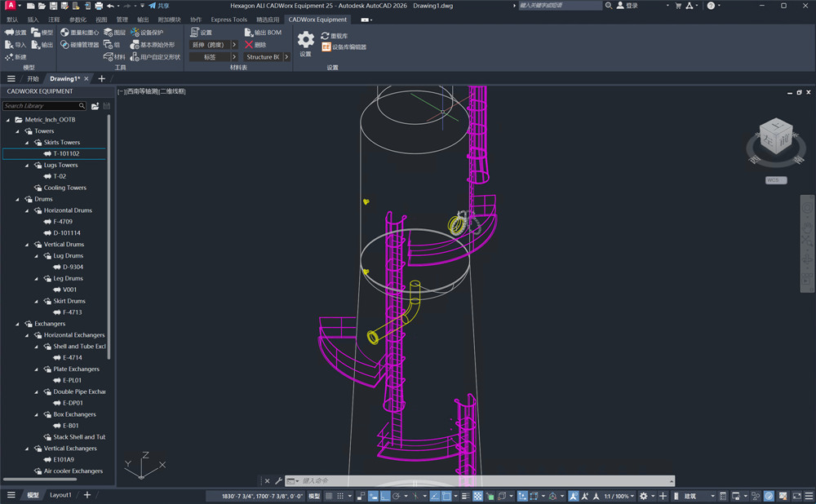Viewport: 816px width, 504px height.
Task: Toggle transparency display in status bar
Action: click(477, 496)
